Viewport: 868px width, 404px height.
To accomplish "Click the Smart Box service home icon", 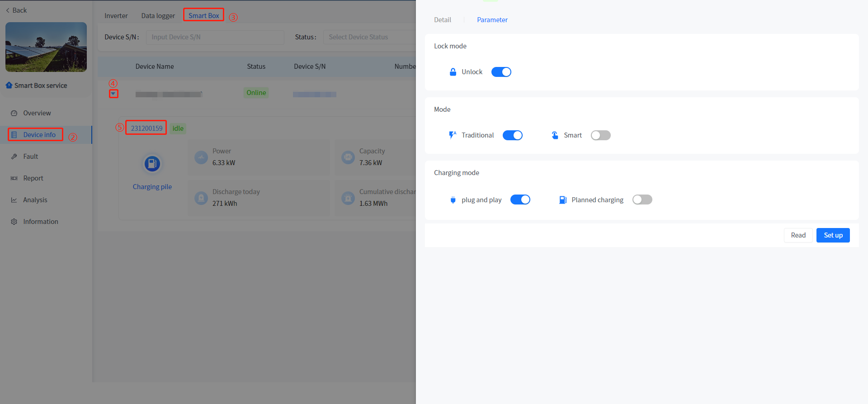I will (9, 86).
